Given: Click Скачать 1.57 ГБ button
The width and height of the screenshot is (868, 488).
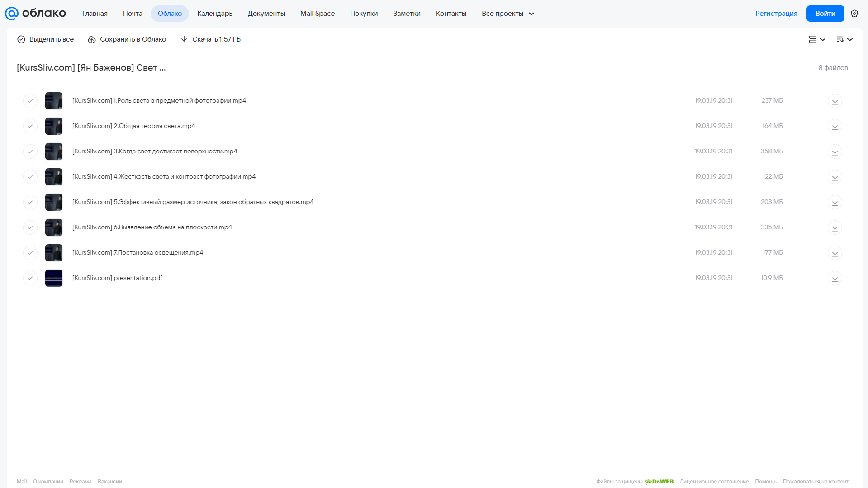Looking at the screenshot, I should [x=211, y=39].
